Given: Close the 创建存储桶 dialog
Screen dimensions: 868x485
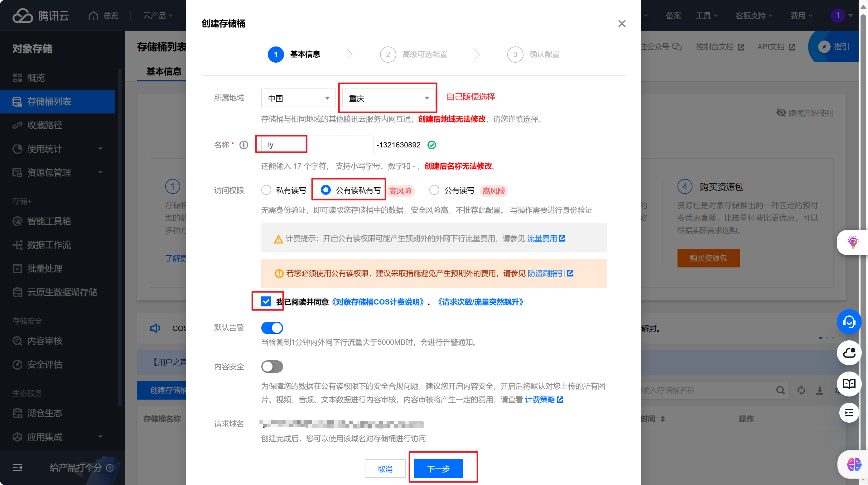Looking at the screenshot, I should (x=622, y=24).
